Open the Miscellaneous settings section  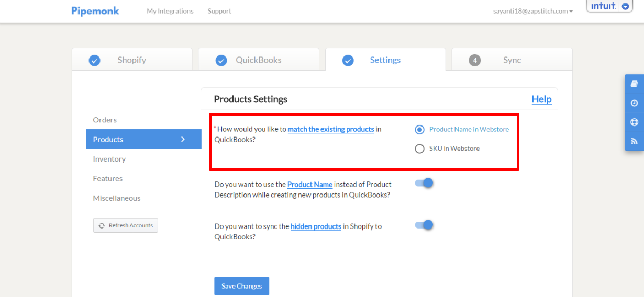tap(117, 198)
